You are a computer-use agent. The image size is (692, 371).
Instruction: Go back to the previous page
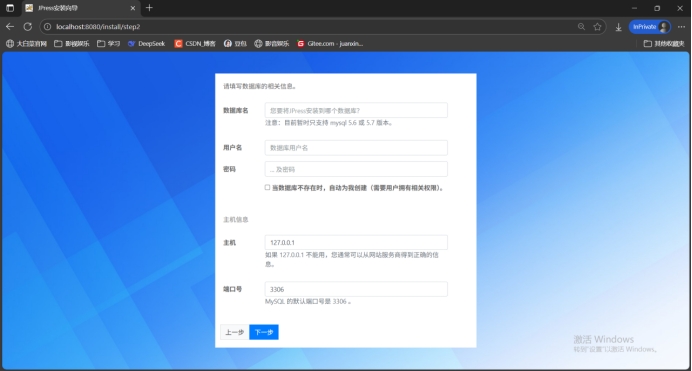(x=10, y=26)
